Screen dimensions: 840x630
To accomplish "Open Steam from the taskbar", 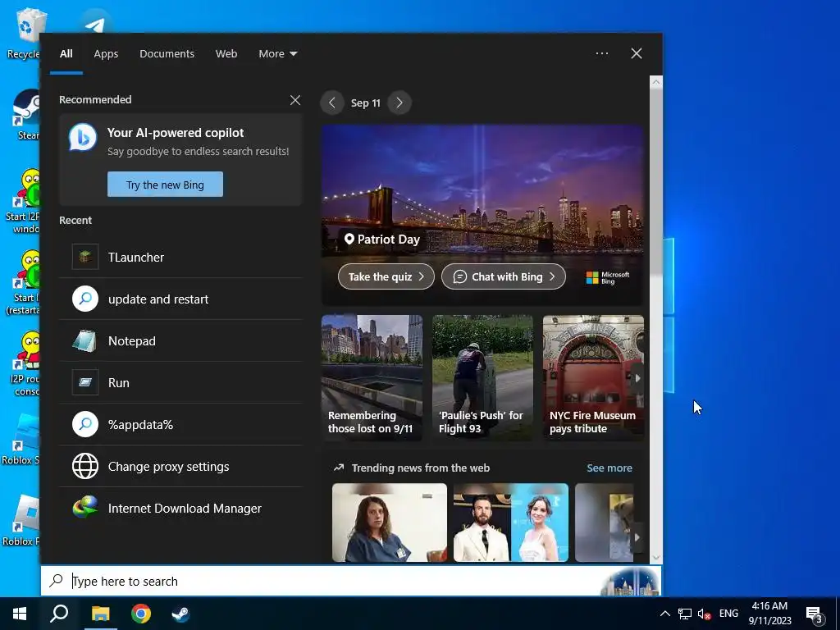I will pos(180,614).
